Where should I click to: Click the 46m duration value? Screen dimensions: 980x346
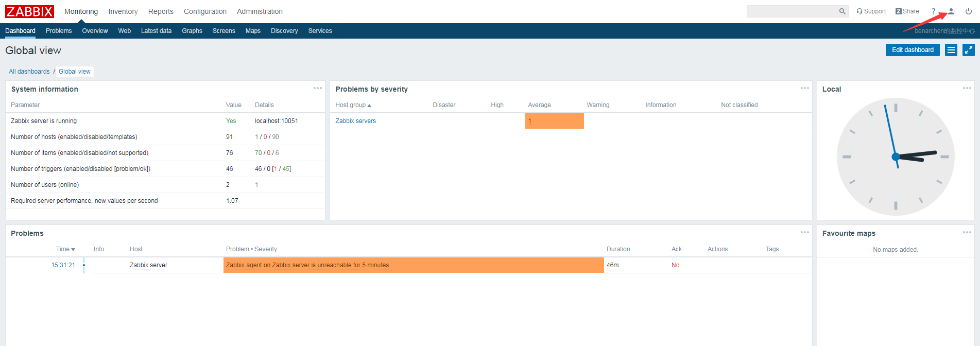pyautogui.click(x=613, y=265)
